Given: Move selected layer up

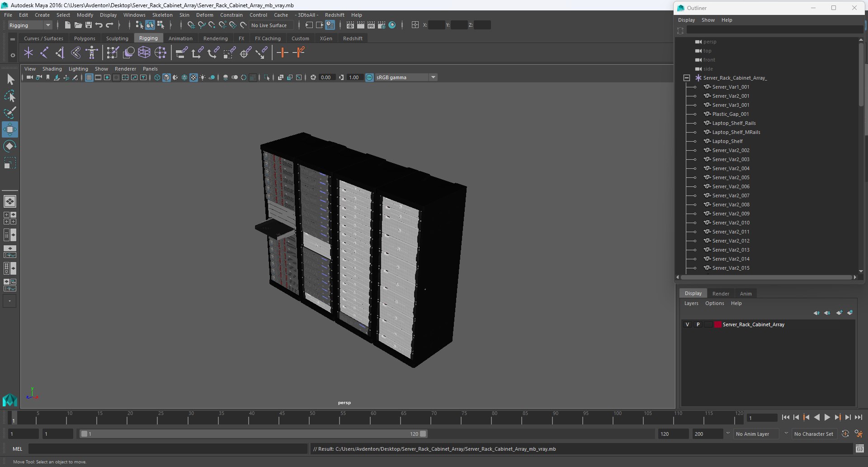Looking at the screenshot, I should click(816, 313).
